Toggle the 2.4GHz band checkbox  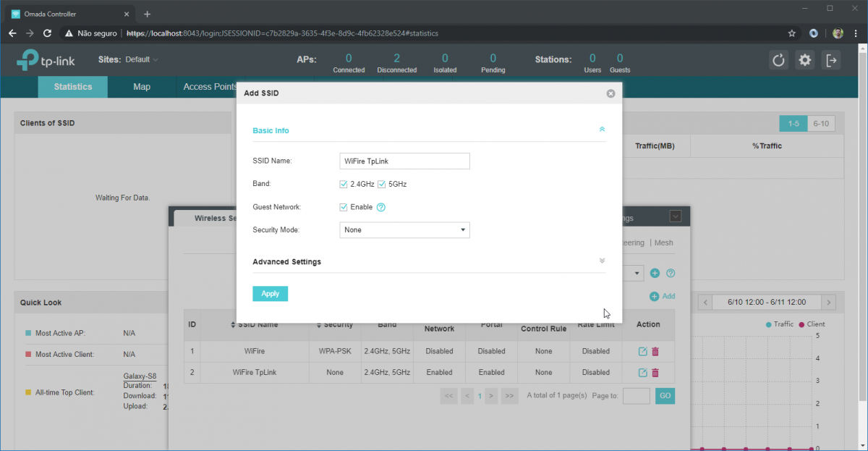(x=343, y=184)
